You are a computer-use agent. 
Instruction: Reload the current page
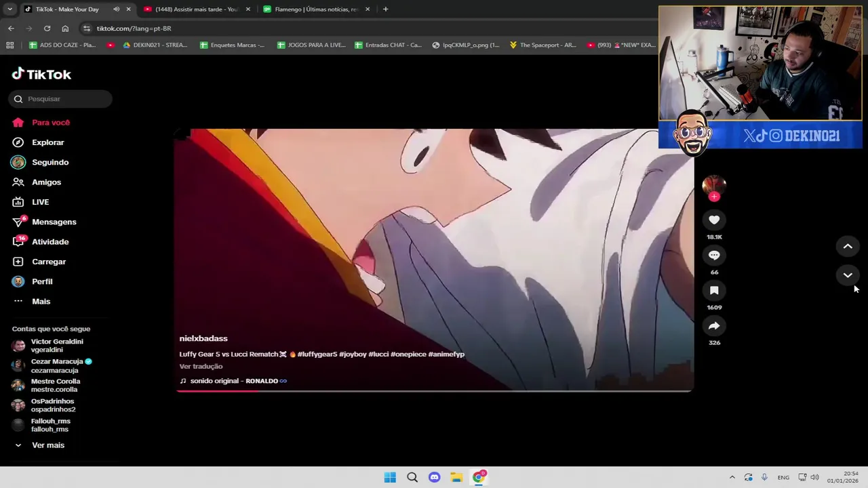point(47,28)
